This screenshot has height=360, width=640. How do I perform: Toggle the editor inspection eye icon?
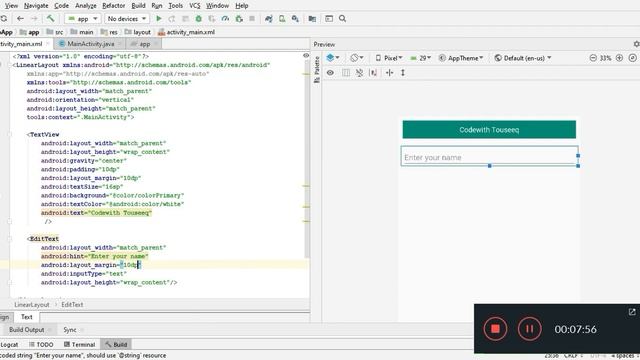click(x=306, y=56)
